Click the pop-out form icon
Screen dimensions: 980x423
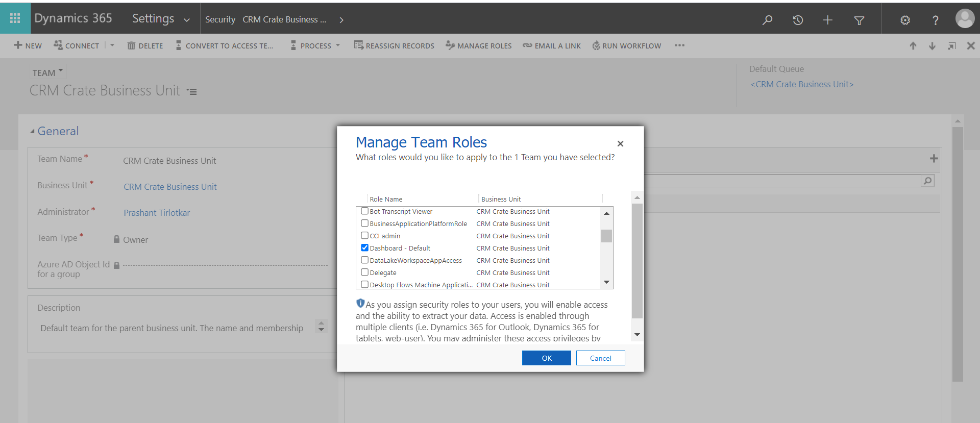tap(952, 46)
